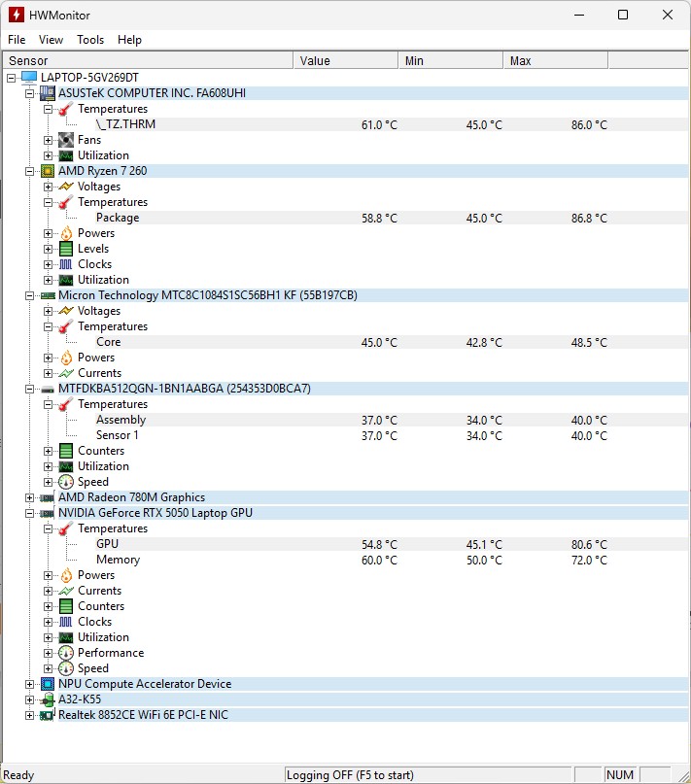691x784 pixels.
Task: Open the File menu
Action: pyautogui.click(x=17, y=40)
